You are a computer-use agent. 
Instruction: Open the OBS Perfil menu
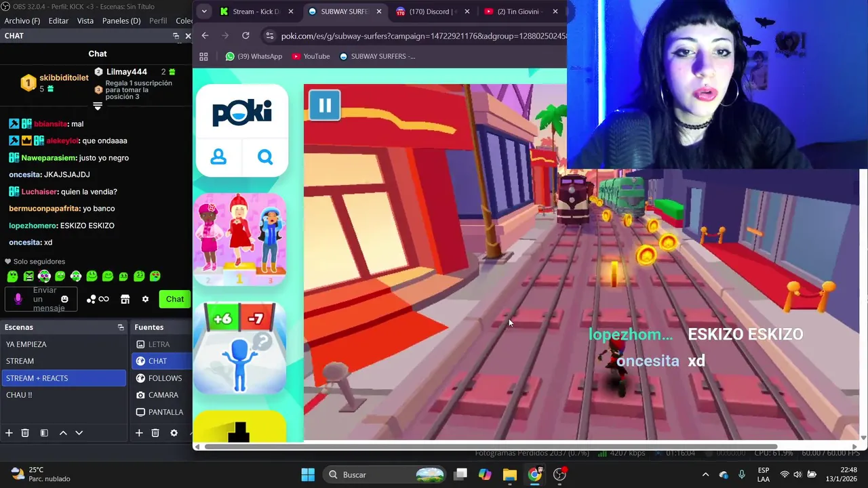[x=158, y=21]
